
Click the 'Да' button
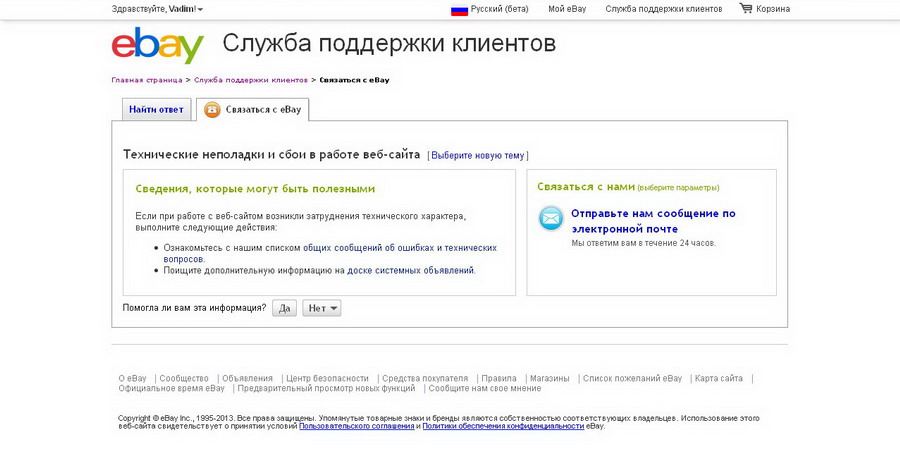pyautogui.click(x=285, y=308)
